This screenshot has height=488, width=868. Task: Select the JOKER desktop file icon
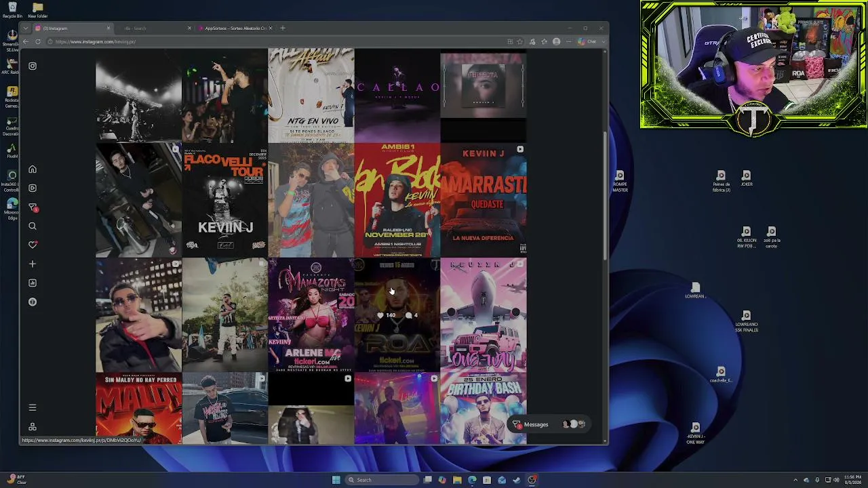point(746,178)
